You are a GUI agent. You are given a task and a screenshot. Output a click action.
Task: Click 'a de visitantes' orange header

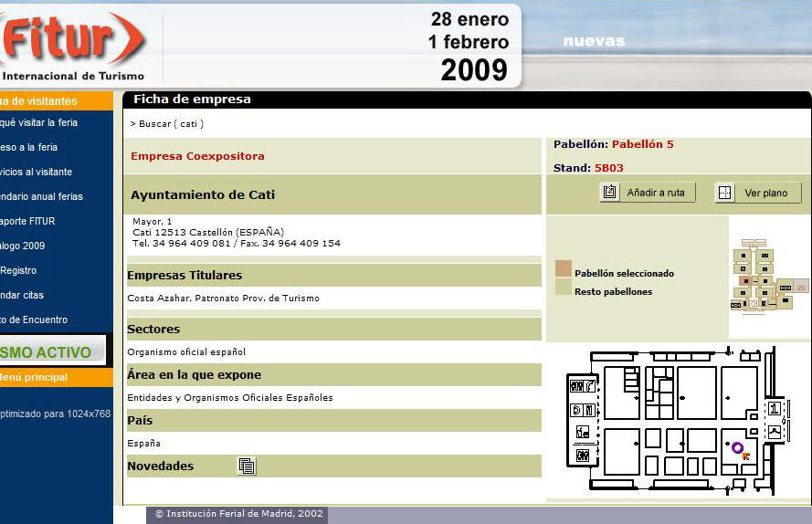point(57,101)
